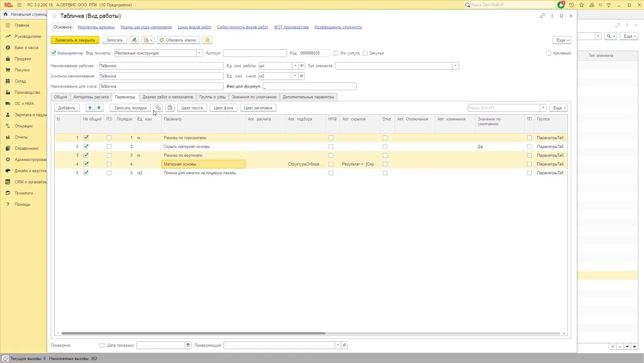Mark Табличка form as favorite star

pos(55,16)
